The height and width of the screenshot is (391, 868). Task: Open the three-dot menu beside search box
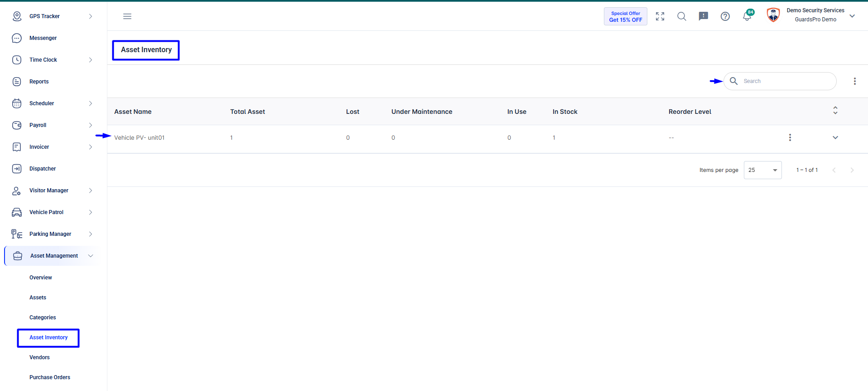pyautogui.click(x=855, y=81)
